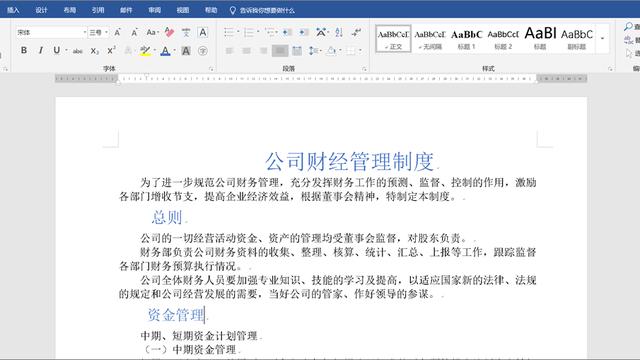
Task: Click the Find magnifier icon
Action: tap(629, 27)
